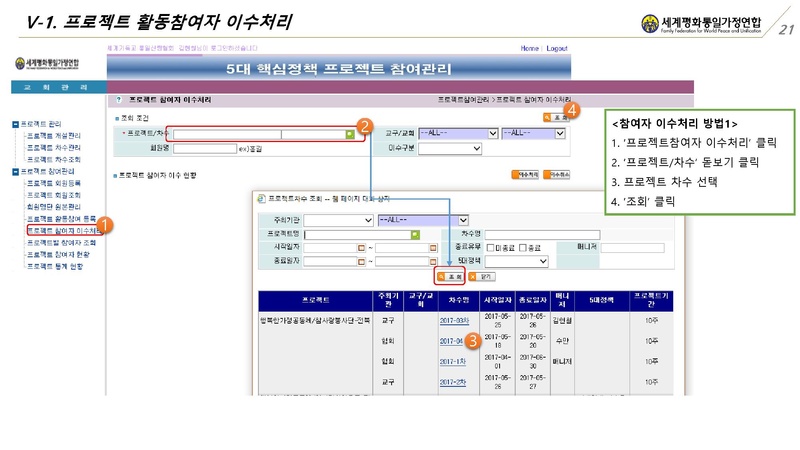Click the first 프로젝트/차수 input field
Viewport: 800px width, 450px height.
point(227,134)
